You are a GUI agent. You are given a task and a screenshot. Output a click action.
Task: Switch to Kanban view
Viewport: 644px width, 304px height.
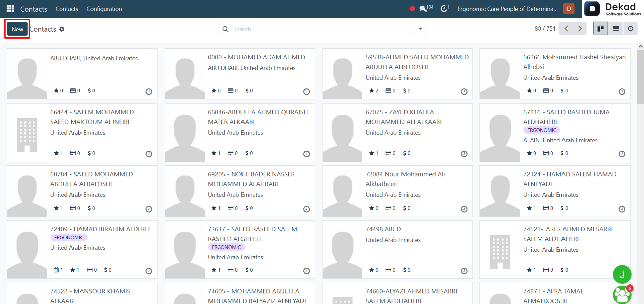(x=600, y=29)
